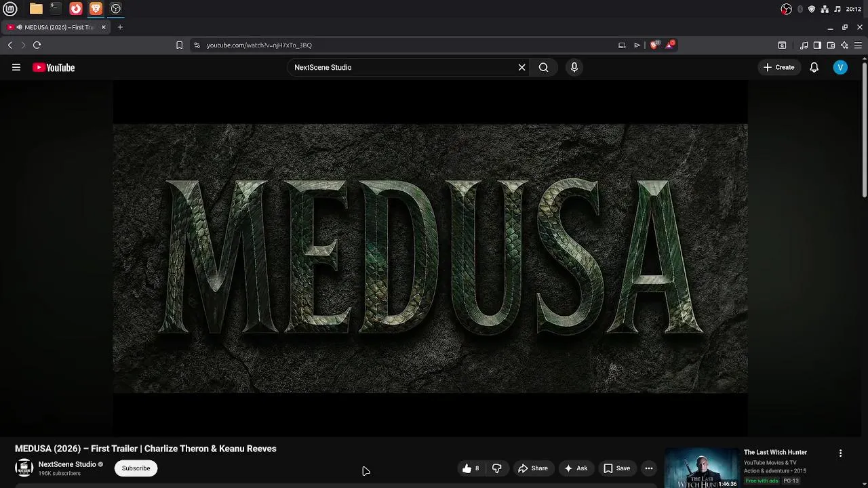Open Brave Rewards triangle icon
Viewport: 868px width, 488px height.
[x=670, y=45]
